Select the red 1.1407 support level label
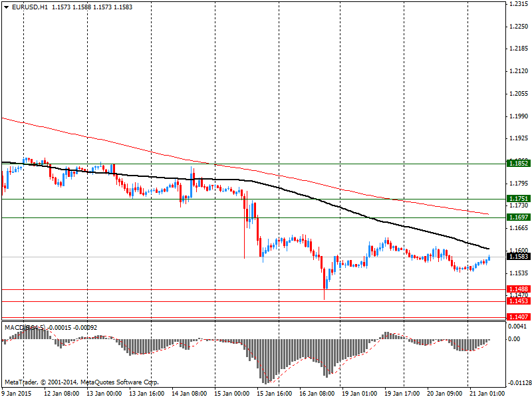 point(519,317)
